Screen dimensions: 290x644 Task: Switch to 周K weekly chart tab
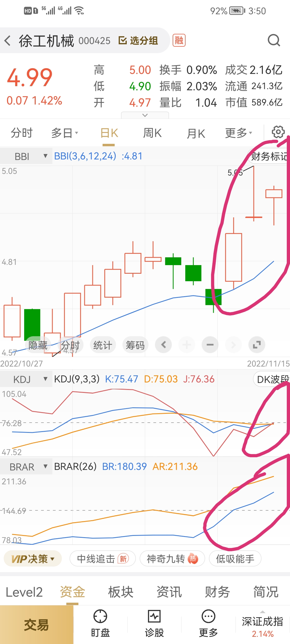point(152,133)
